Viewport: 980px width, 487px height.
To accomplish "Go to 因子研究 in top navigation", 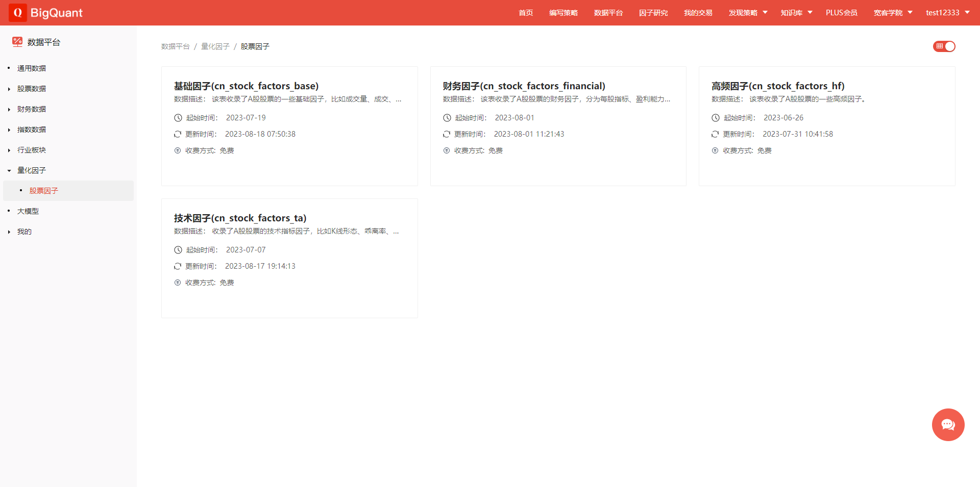I will 653,13.
